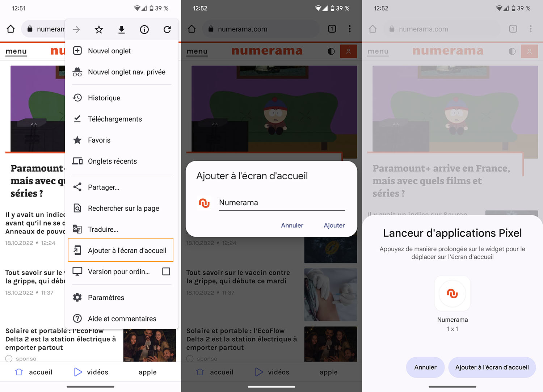Tap menu link in left screen
Image resolution: width=543 pixels, height=392 pixels.
[x=16, y=51]
